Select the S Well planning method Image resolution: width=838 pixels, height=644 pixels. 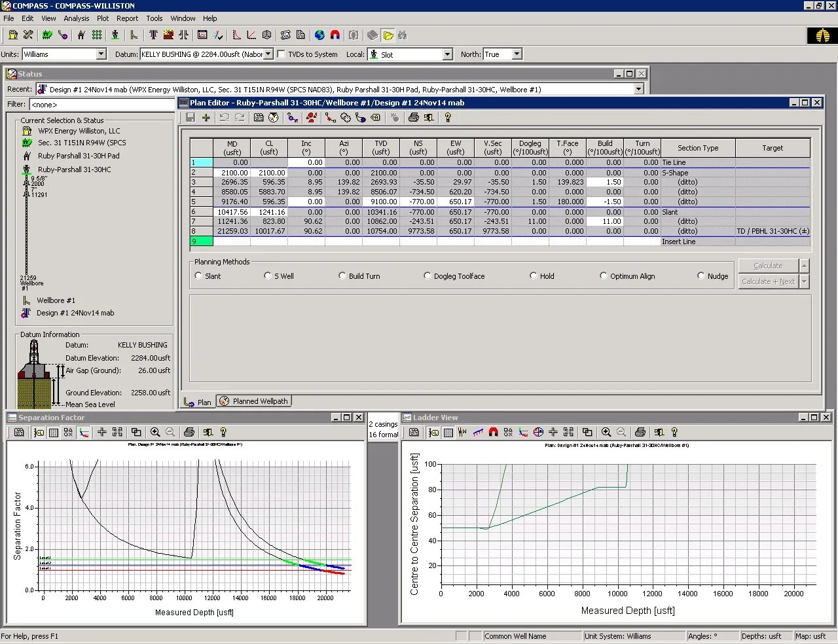[x=268, y=276]
